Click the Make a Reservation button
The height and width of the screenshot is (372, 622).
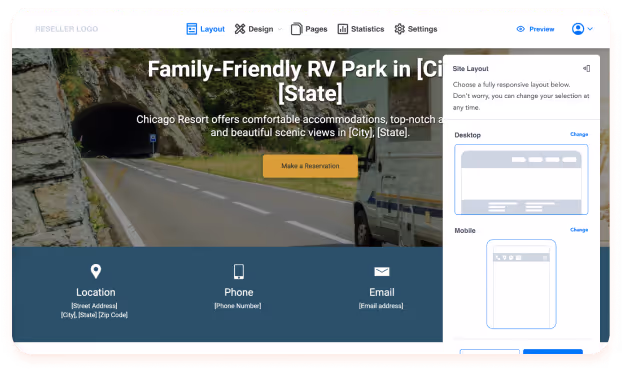(x=310, y=166)
